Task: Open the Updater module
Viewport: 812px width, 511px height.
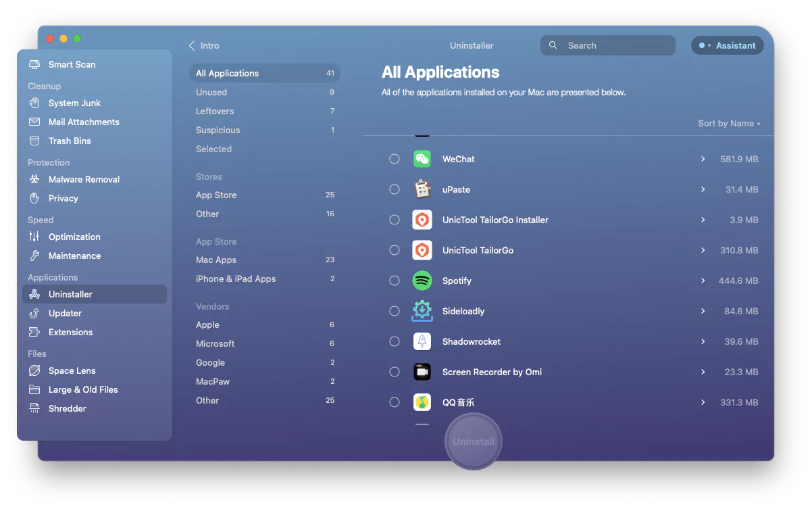Action: 66,313
